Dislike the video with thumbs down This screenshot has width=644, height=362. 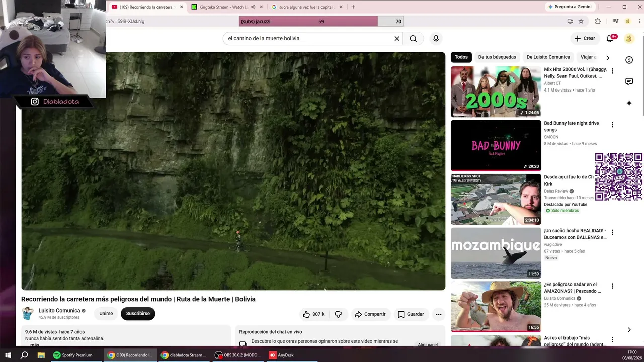tap(338, 314)
